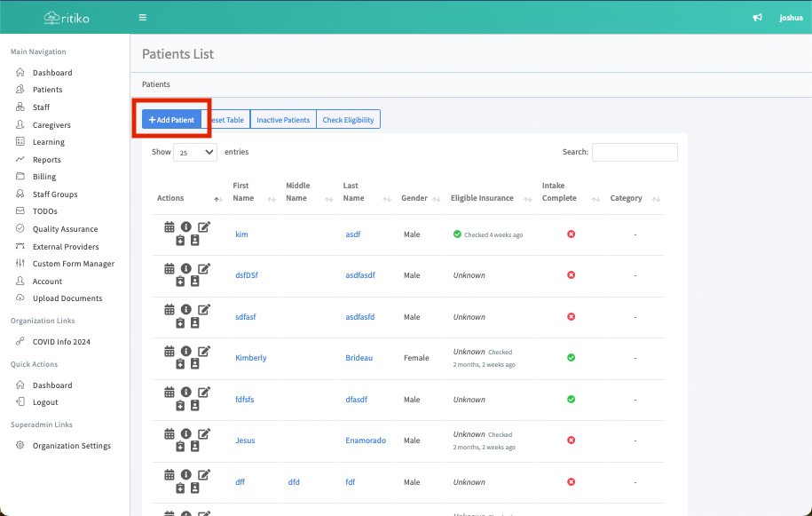This screenshot has height=516, width=812.
Task: Open Billing in the main navigation
Action: [x=44, y=177]
